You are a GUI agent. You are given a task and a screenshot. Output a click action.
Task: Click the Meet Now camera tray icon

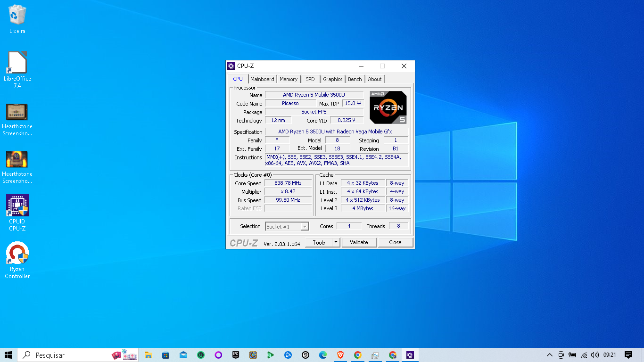pos(561,355)
